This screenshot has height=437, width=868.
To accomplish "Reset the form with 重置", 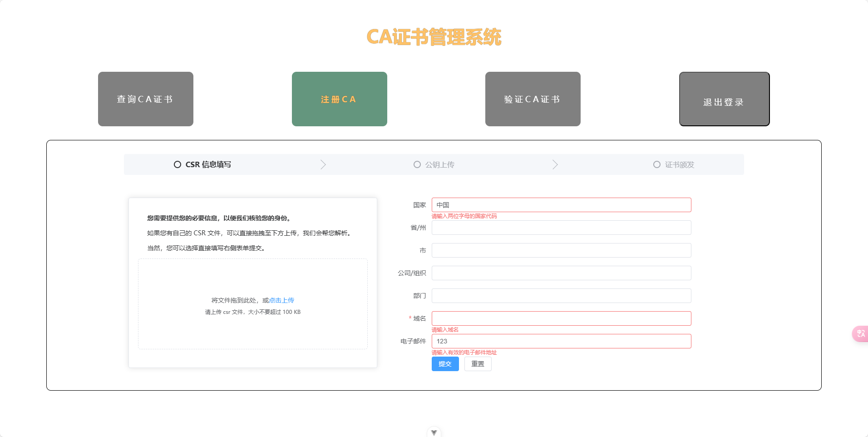I will [478, 364].
